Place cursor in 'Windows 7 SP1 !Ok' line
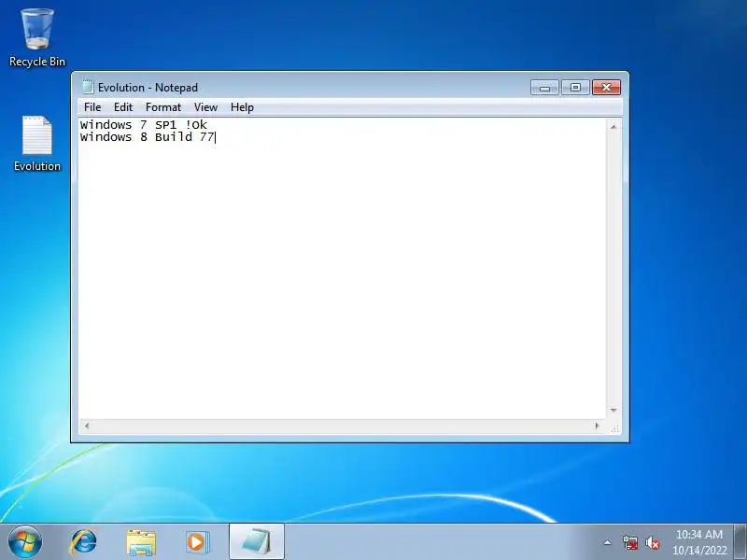The image size is (747, 560). (144, 125)
